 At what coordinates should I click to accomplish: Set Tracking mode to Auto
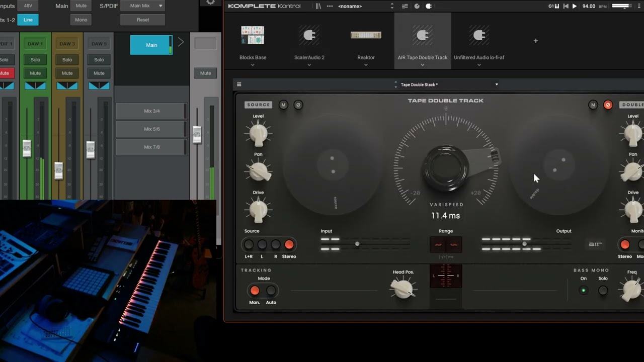pos(271,291)
